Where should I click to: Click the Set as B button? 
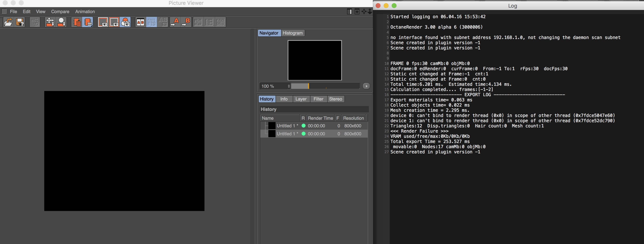pos(186,22)
